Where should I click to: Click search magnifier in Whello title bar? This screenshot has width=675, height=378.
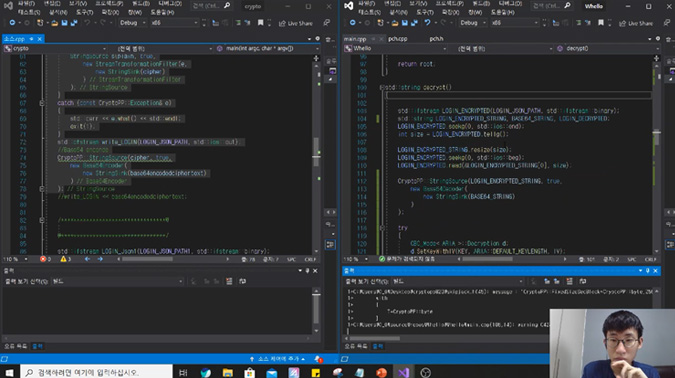(x=567, y=6)
